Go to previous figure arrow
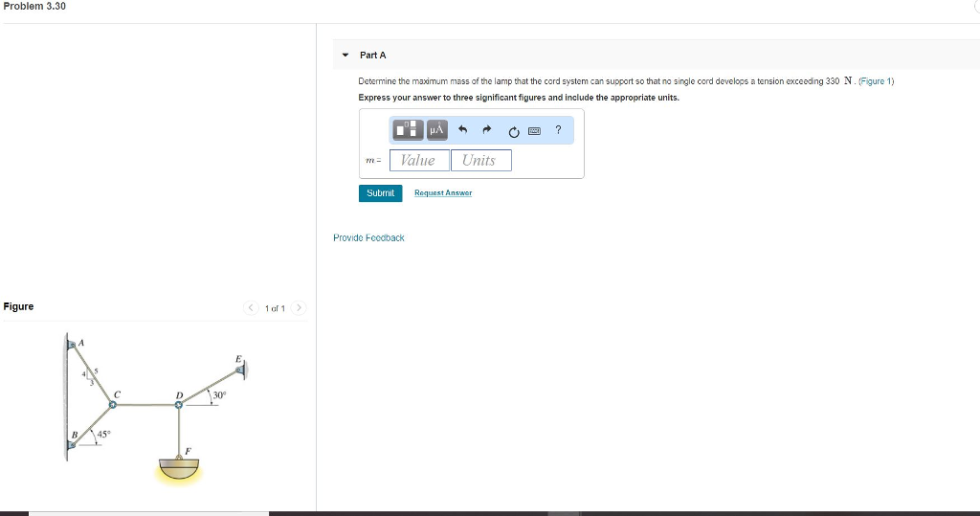This screenshot has width=980, height=516. tap(251, 307)
